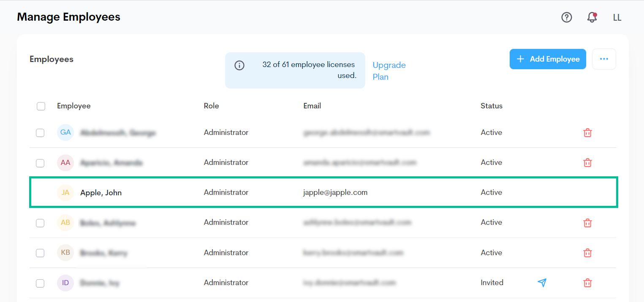Click the JA avatar for John Apple
The height and width of the screenshot is (302, 644).
coord(65,193)
